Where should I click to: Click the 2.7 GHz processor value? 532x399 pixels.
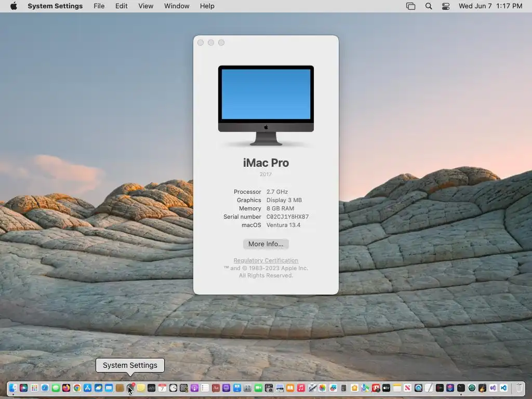[277, 192]
